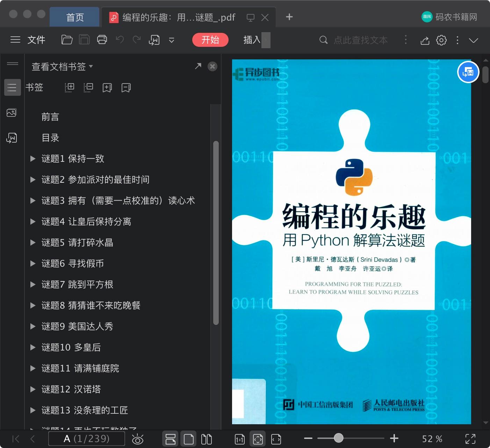
Task: Go to previous page arrow
Action: click(33, 439)
